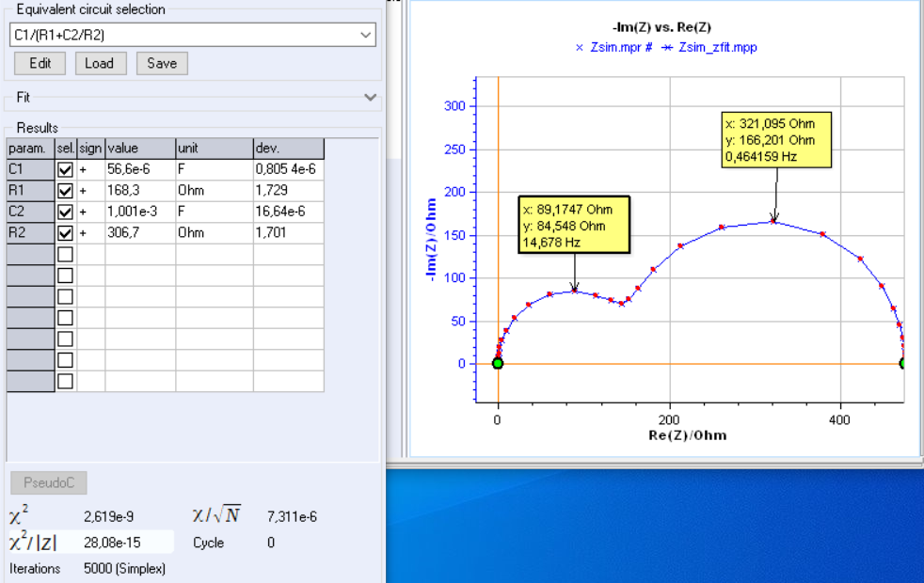Click the Zsim_zfit.mpp legend entry
Viewport: 924px width, 583px height.
coord(709,48)
